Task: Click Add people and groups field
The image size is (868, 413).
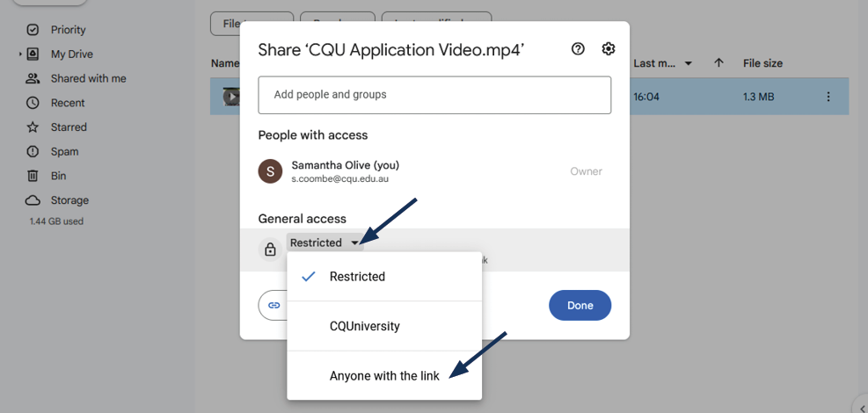Action: 434,95
